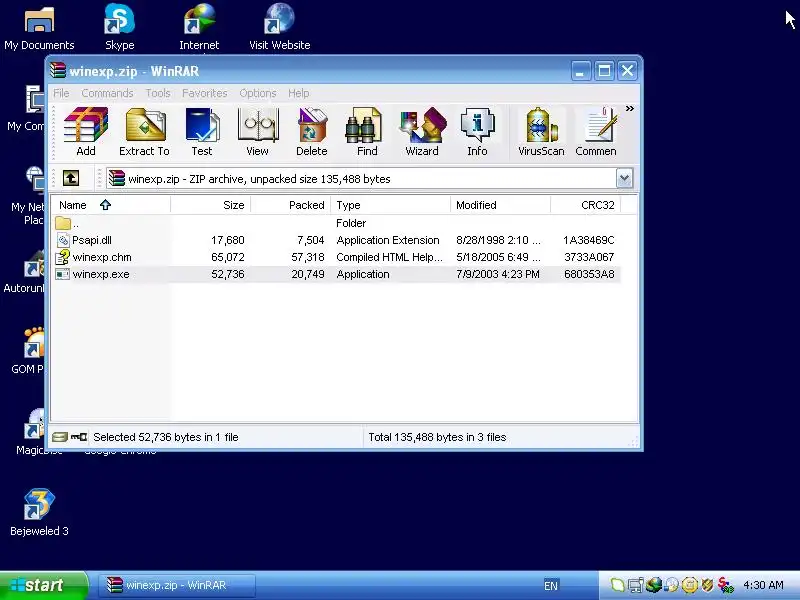The image size is (800, 600).
Task: Sort by the CRC32 column header
Action: (585, 205)
